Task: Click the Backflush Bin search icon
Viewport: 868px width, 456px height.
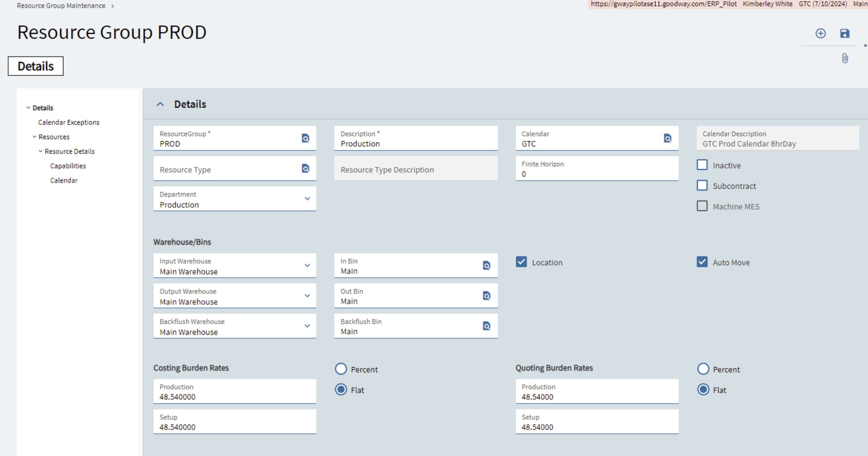Action: point(486,326)
